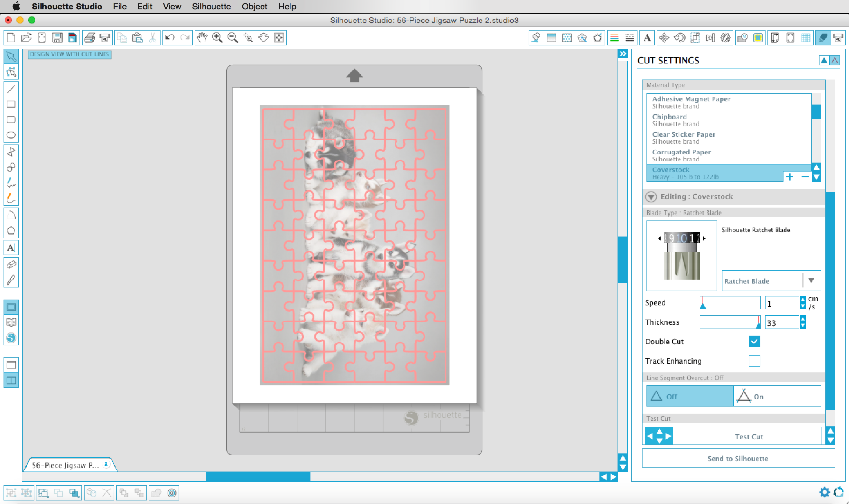The width and height of the screenshot is (849, 504).
Task: Open a file with the folder icon
Action: pyautogui.click(x=27, y=38)
